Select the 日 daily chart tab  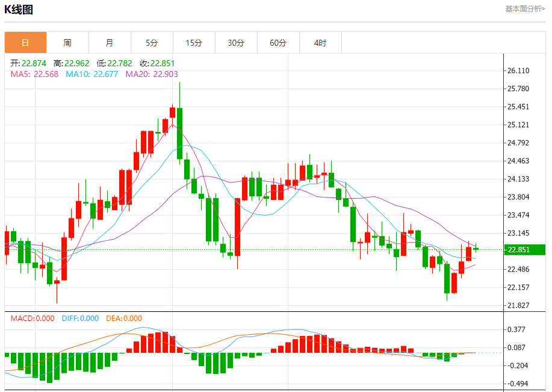click(25, 43)
